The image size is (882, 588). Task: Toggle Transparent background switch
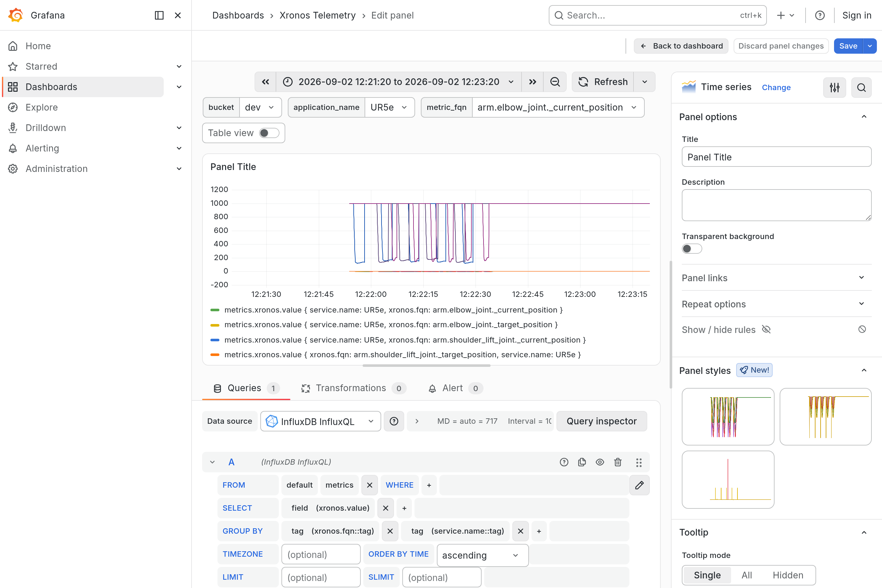point(692,249)
